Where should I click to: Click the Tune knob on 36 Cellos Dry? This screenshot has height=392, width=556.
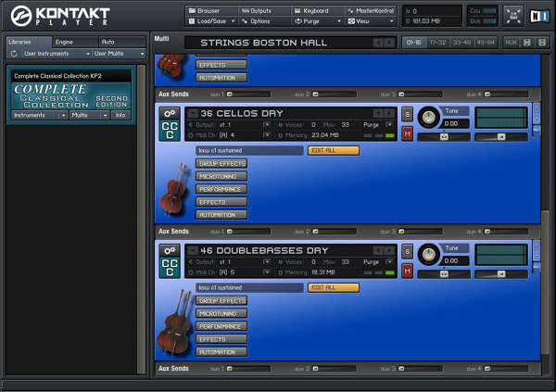pyautogui.click(x=429, y=117)
